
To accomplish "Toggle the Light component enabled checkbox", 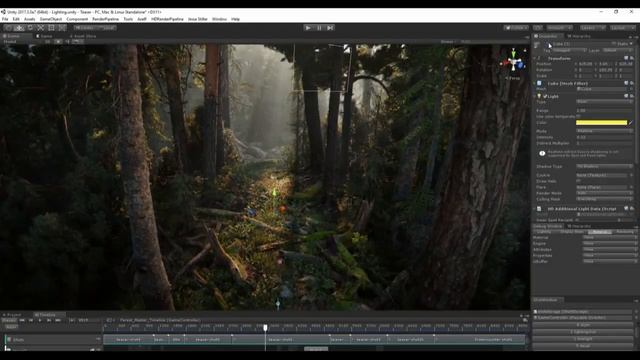I will 545,96.
